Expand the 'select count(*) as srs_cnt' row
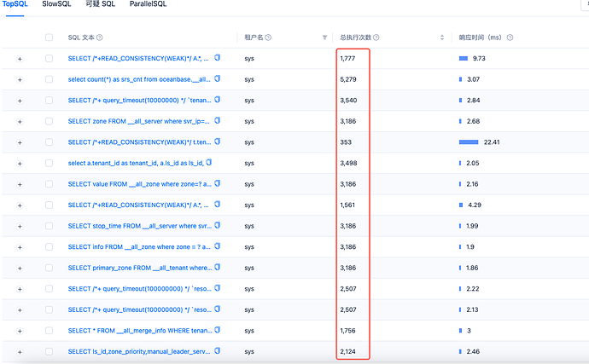The width and height of the screenshot is (589, 364). (20, 80)
